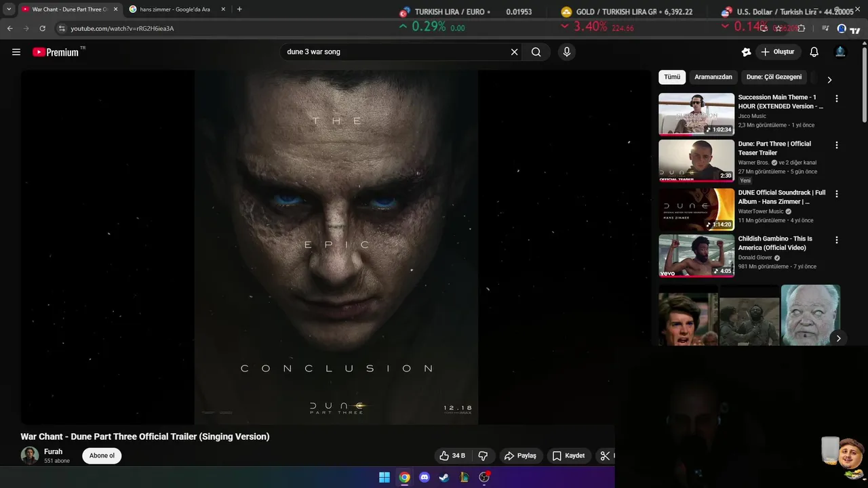The height and width of the screenshot is (488, 868).
Task: Go back with the browser back arrow
Action: pyautogui.click(x=10, y=28)
